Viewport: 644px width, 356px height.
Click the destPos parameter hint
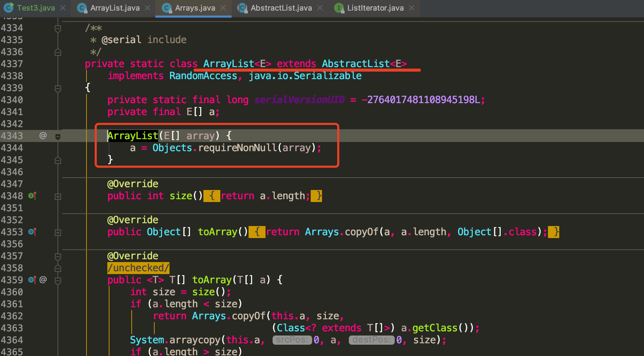click(371, 340)
